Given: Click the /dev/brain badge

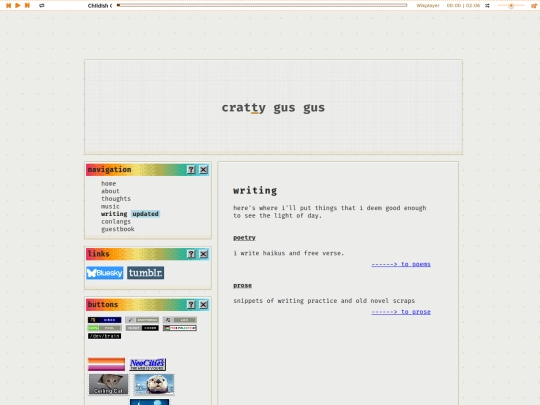Looking at the screenshot, I should pyautogui.click(x=104, y=336).
